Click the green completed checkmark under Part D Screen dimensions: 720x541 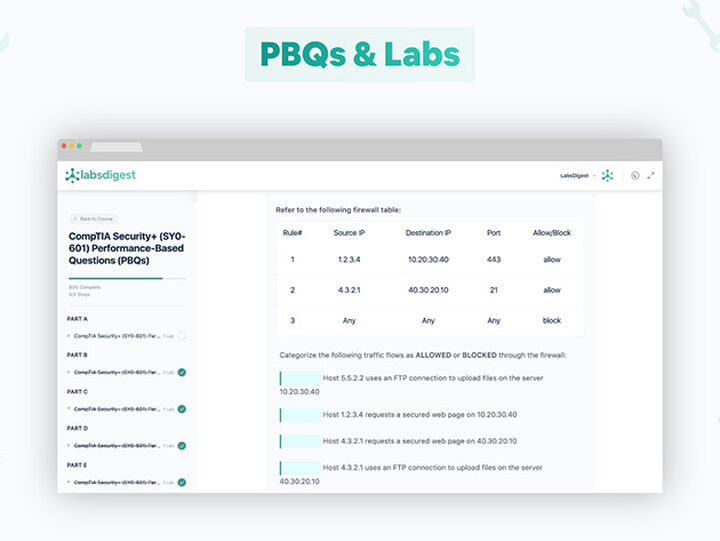[182, 445]
